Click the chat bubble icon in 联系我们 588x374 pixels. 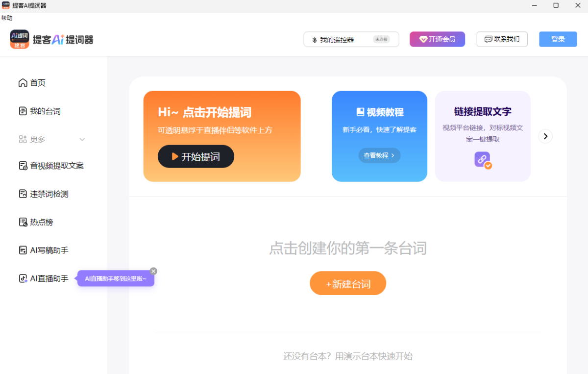(x=488, y=39)
